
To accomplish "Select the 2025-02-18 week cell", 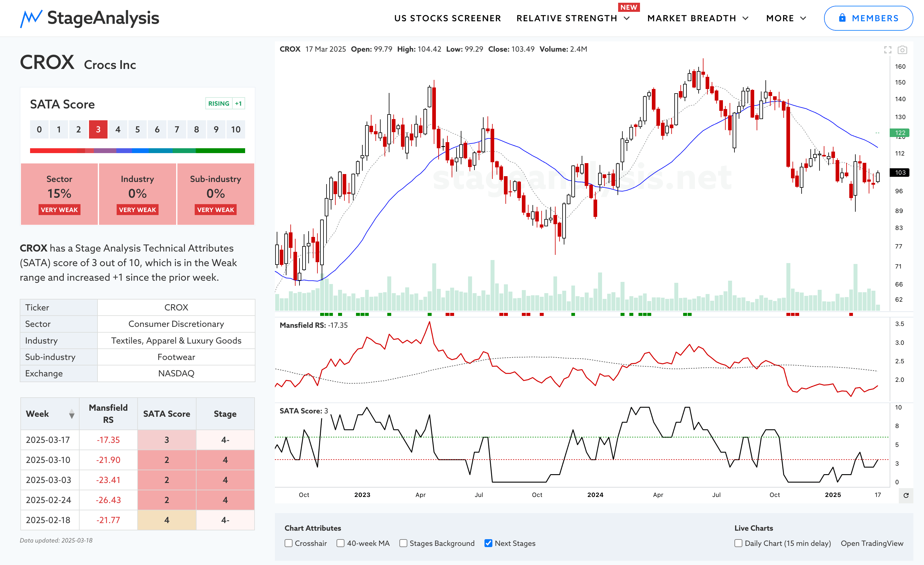I will [50, 520].
